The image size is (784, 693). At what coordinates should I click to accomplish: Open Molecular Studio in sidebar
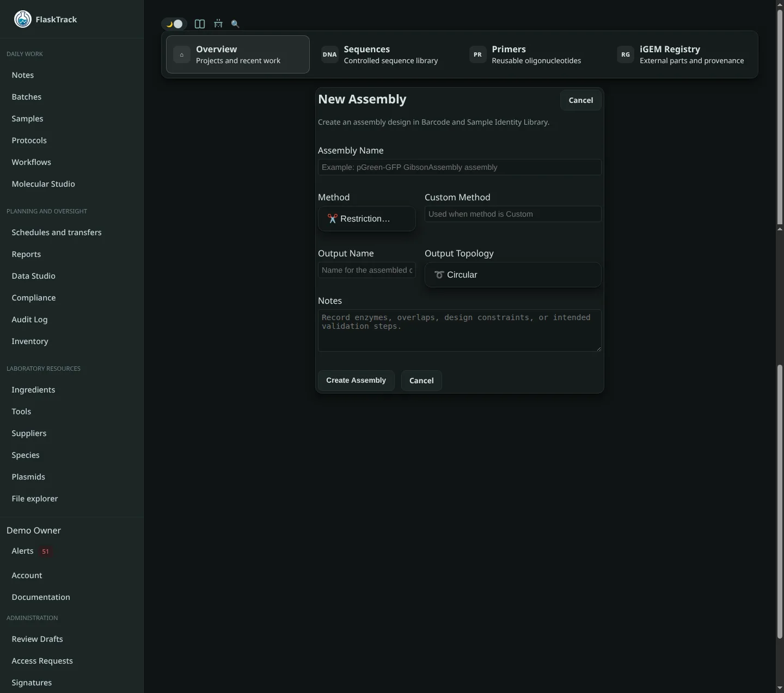[x=44, y=184]
